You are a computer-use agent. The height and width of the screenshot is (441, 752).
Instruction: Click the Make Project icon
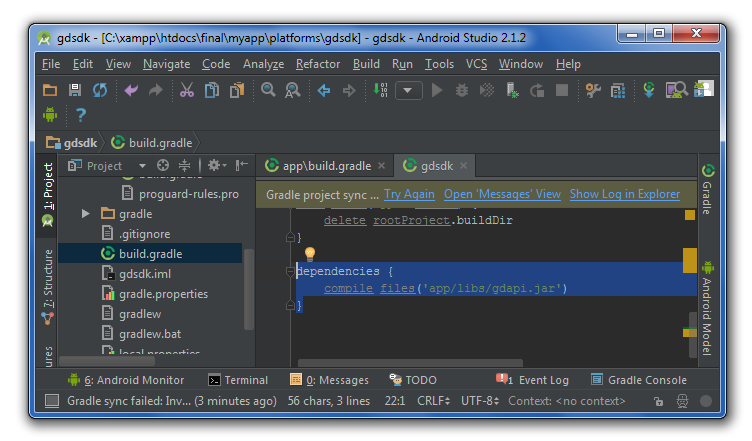[380, 90]
